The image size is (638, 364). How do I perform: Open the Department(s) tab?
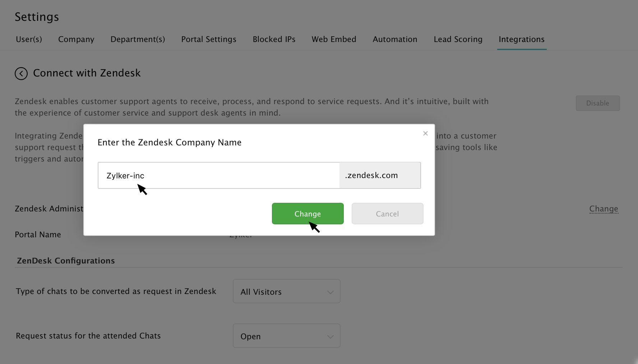pyautogui.click(x=138, y=39)
